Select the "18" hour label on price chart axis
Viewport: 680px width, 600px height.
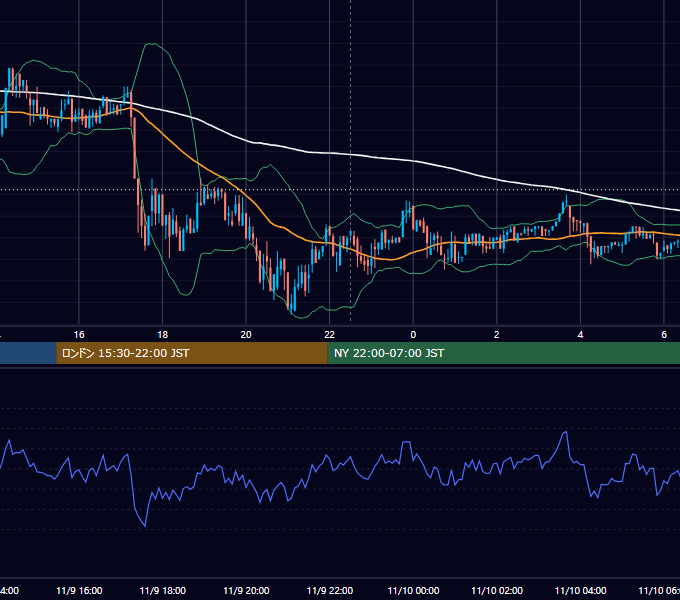click(x=163, y=335)
